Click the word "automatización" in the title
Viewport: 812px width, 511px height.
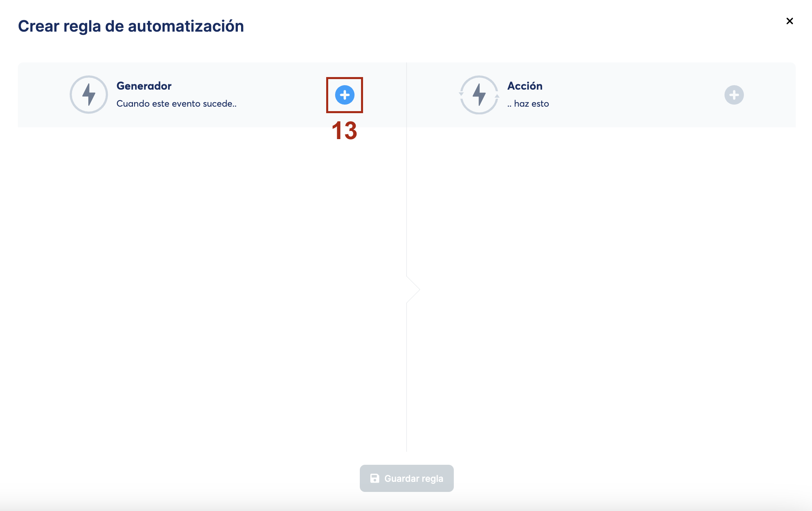[x=186, y=26]
